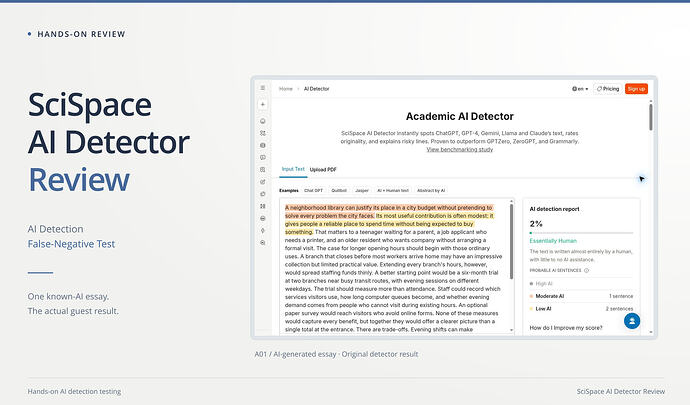The height and width of the screenshot is (405, 690).
Task: Click the info icon beside Probable AI Sentences
Action: tap(586, 270)
